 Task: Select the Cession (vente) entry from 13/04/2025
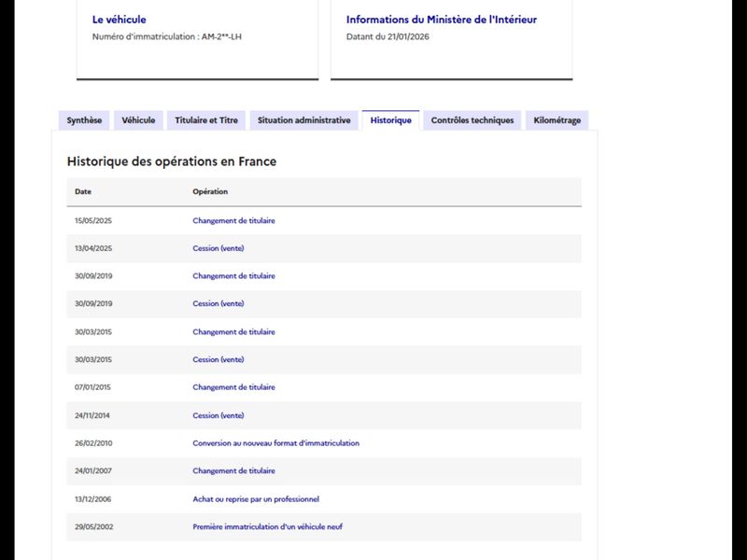tap(218, 248)
